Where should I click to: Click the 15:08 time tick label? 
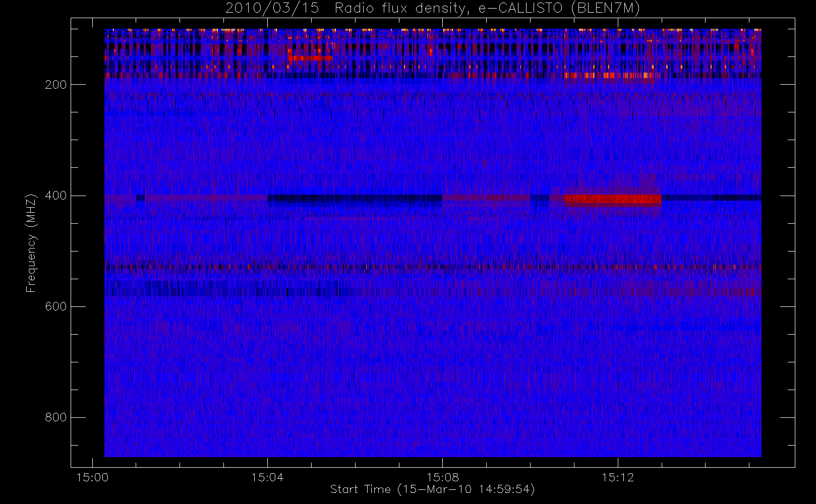443,477
